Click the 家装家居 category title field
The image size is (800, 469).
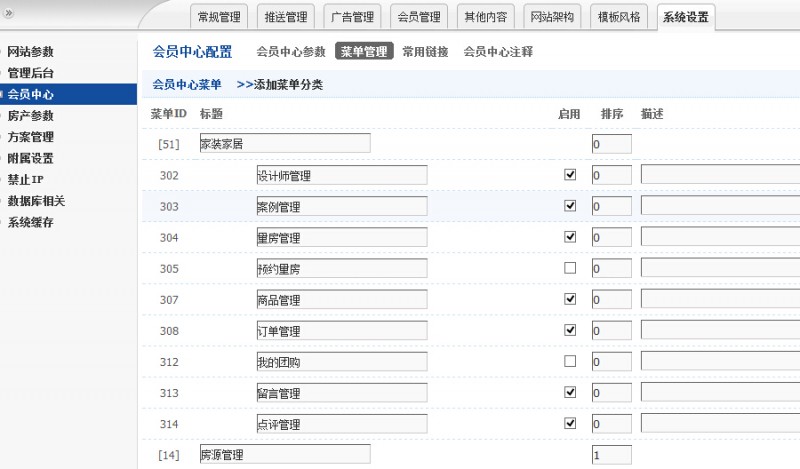tap(285, 143)
